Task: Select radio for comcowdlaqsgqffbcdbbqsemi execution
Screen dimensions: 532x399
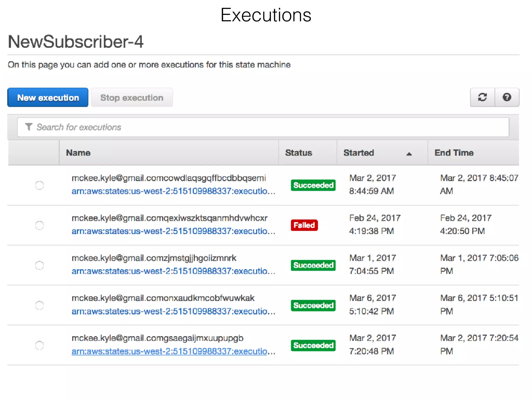Action: tap(39, 185)
